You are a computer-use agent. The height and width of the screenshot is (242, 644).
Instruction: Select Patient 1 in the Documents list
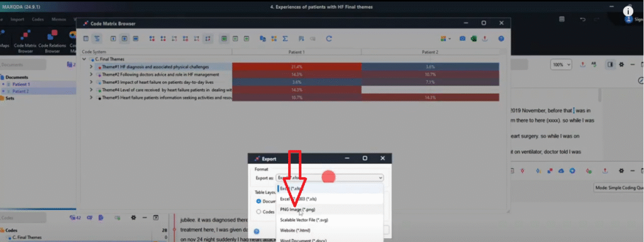[x=21, y=84]
